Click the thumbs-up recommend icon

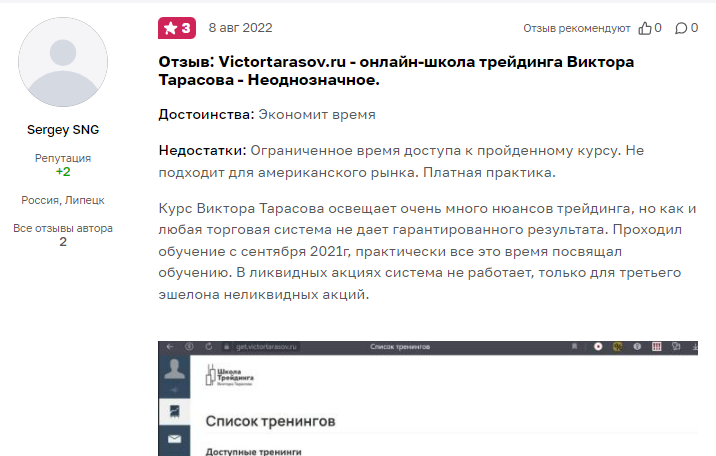click(645, 28)
